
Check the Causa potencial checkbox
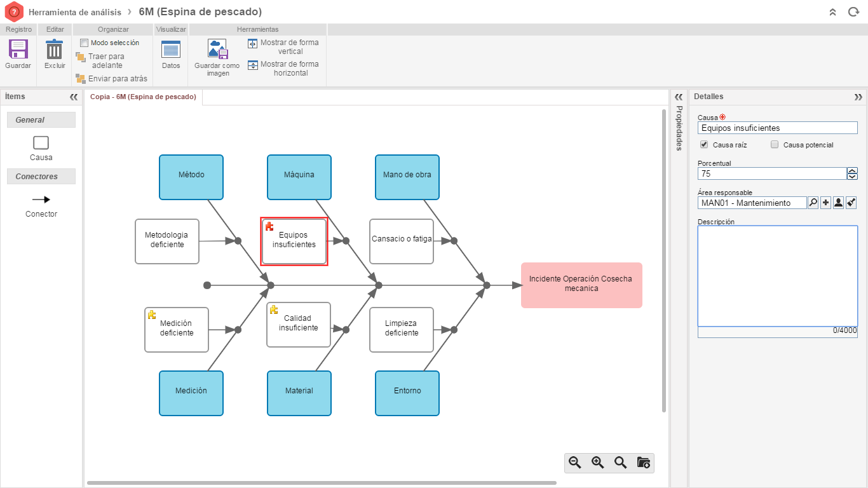click(x=775, y=145)
